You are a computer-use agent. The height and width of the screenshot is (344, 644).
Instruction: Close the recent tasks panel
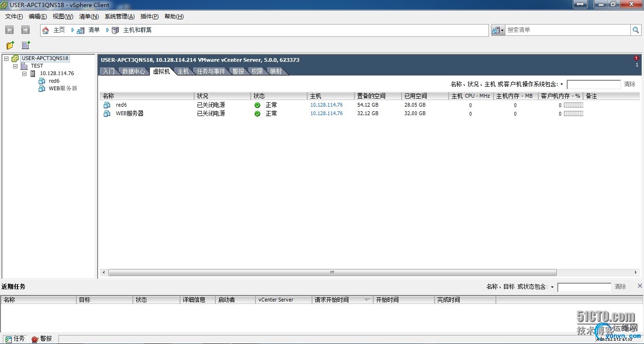pyautogui.click(x=640, y=286)
